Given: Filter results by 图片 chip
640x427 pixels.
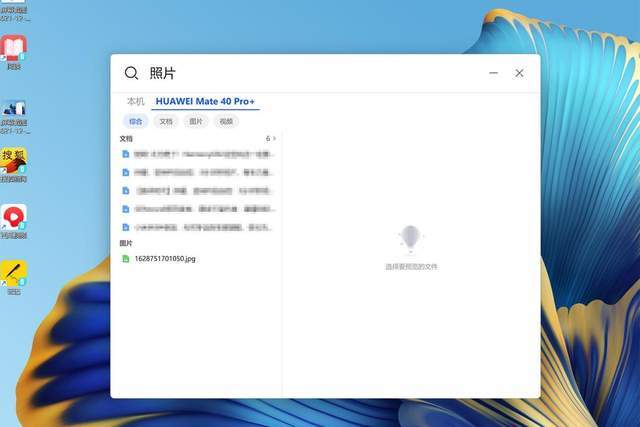Looking at the screenshot, I should [196, 121].
